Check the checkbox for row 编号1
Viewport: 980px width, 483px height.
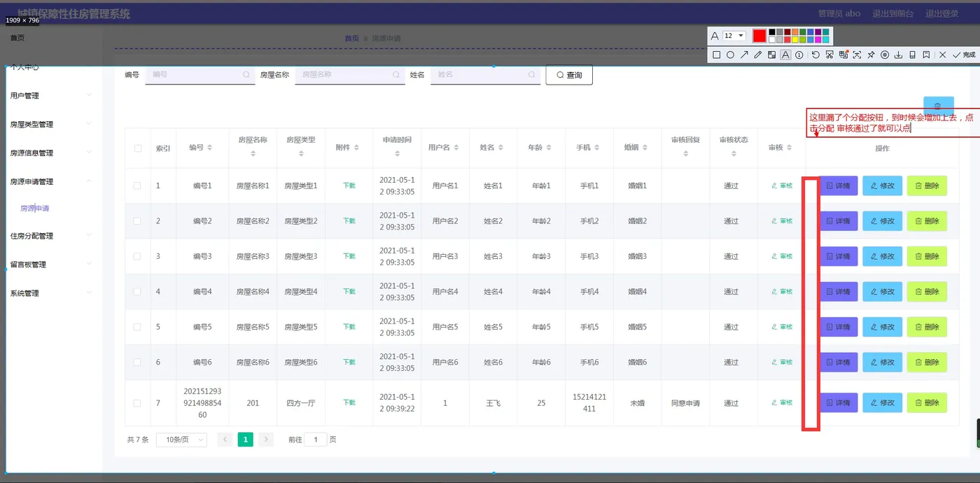point(137,185)
